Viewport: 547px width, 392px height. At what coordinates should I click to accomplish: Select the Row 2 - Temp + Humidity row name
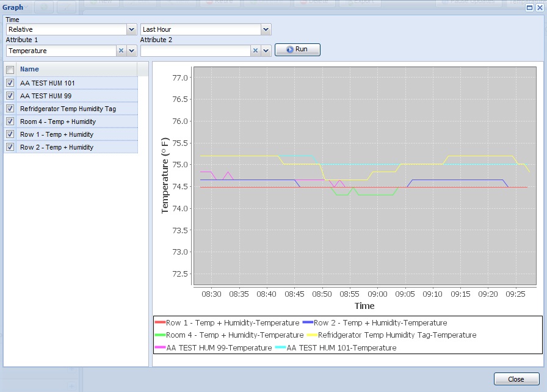click(57, 147)
